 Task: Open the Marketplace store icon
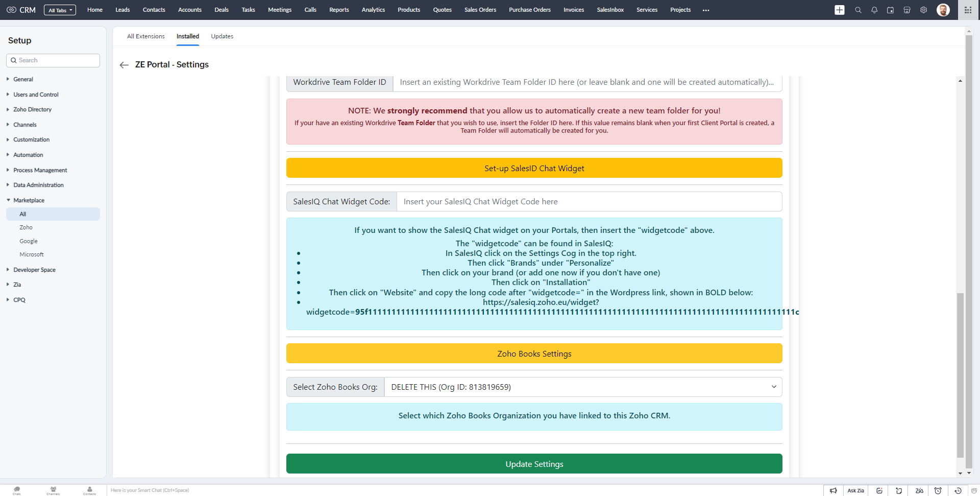click(907, 10)
